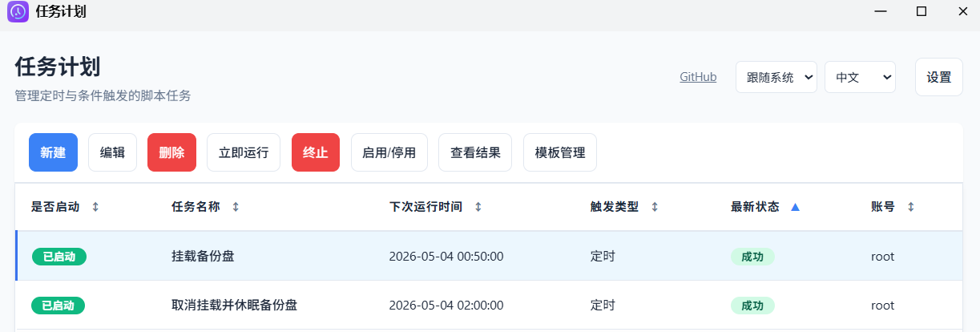Viewport: 980px width, 332px height.
Task: Toggle the 已启动 badge for 挂载备份盘
Action: pos(59,257)
